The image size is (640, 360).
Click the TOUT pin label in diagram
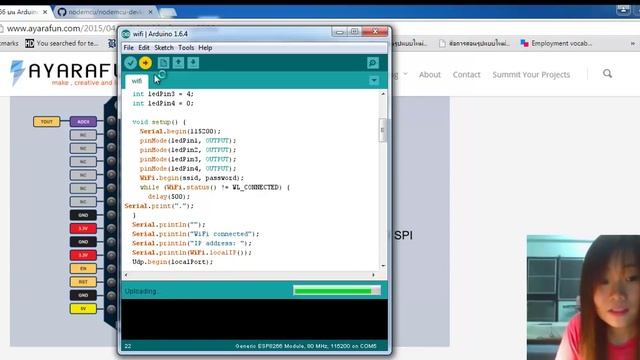coord(47,122)
